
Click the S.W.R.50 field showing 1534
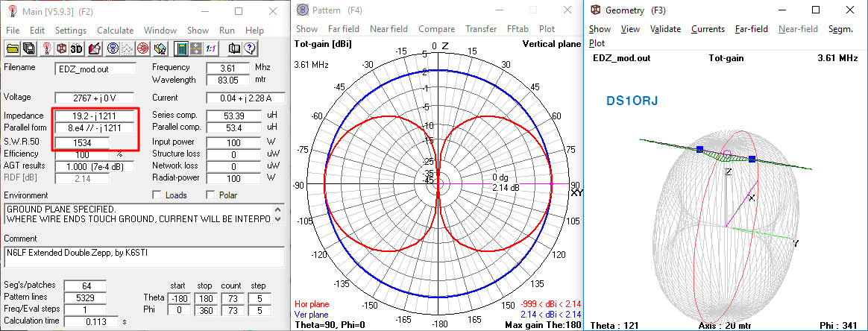coord(82,143)
